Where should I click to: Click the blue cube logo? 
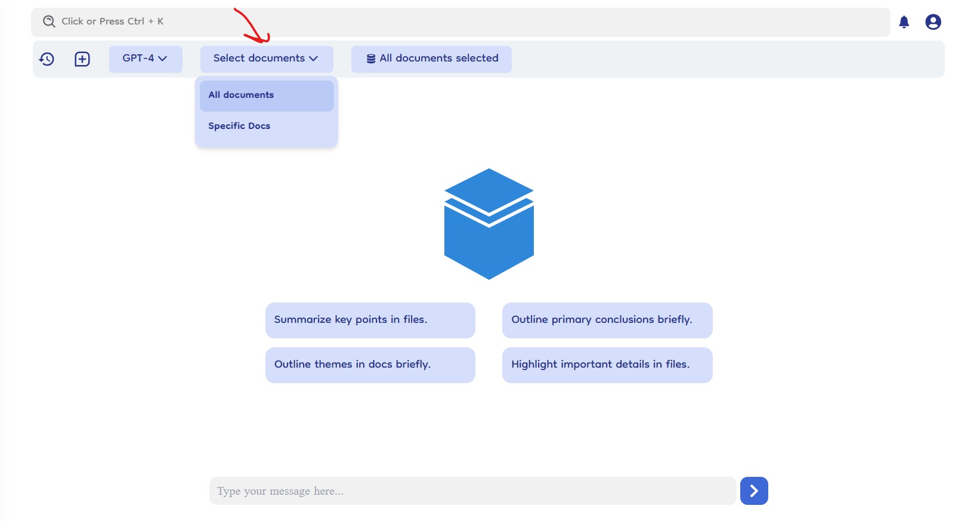point(489,224)
